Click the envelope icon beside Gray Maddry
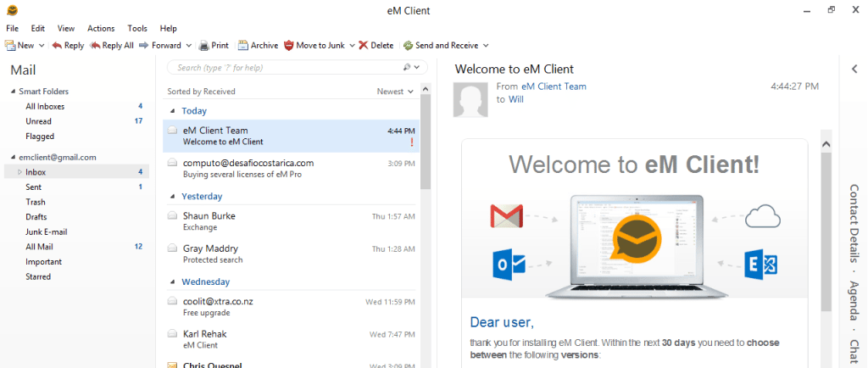868x368 pixels. (x=172, y=248)
